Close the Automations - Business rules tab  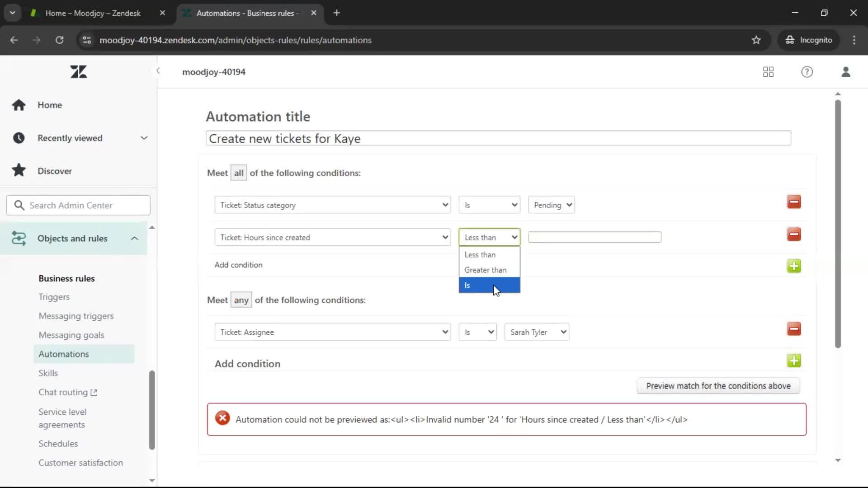[314, 13]
